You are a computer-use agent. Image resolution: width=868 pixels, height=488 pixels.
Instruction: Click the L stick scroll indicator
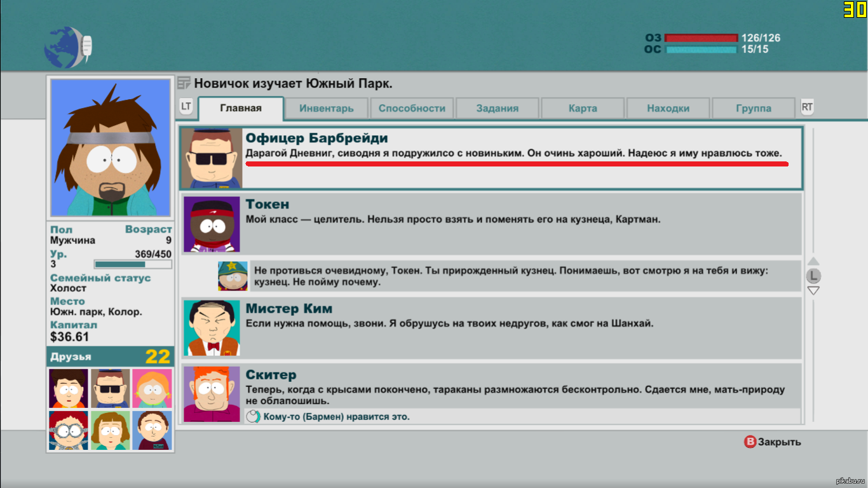coord(813,276)
